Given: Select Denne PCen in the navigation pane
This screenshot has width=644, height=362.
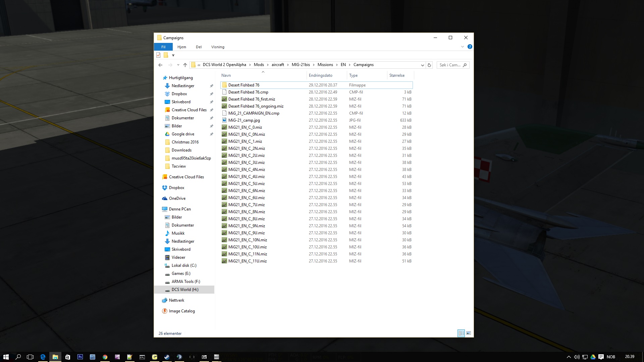Looking at the screenshot, I should pos(180,209).
